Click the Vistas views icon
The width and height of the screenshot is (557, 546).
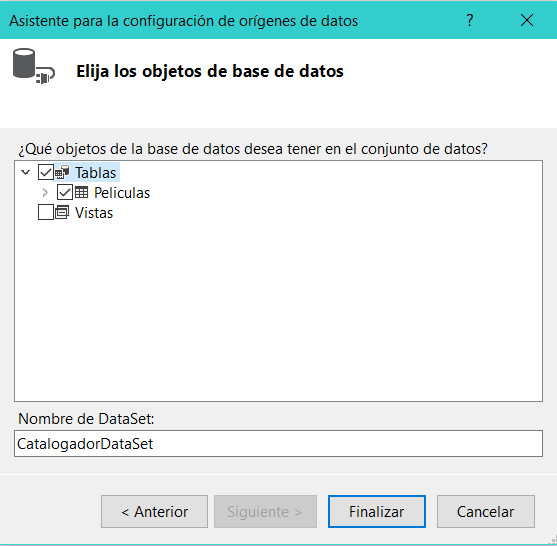[x=62, y=212]
